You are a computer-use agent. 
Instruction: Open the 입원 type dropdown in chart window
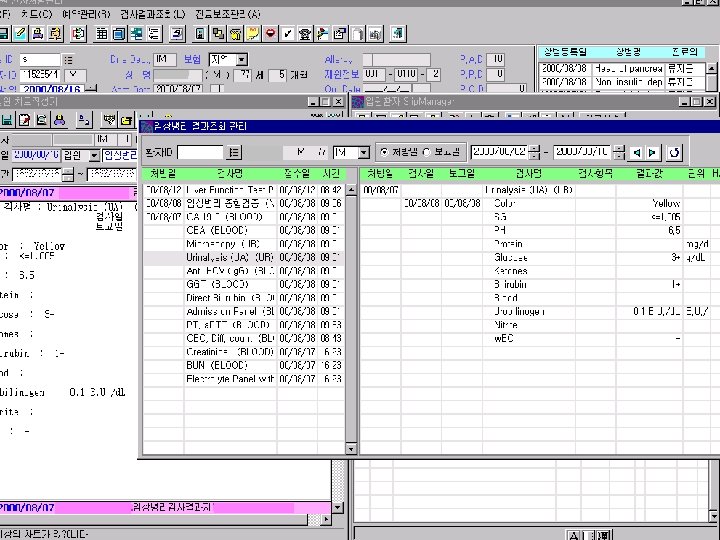pyautogui.click(x=94, y=156)
